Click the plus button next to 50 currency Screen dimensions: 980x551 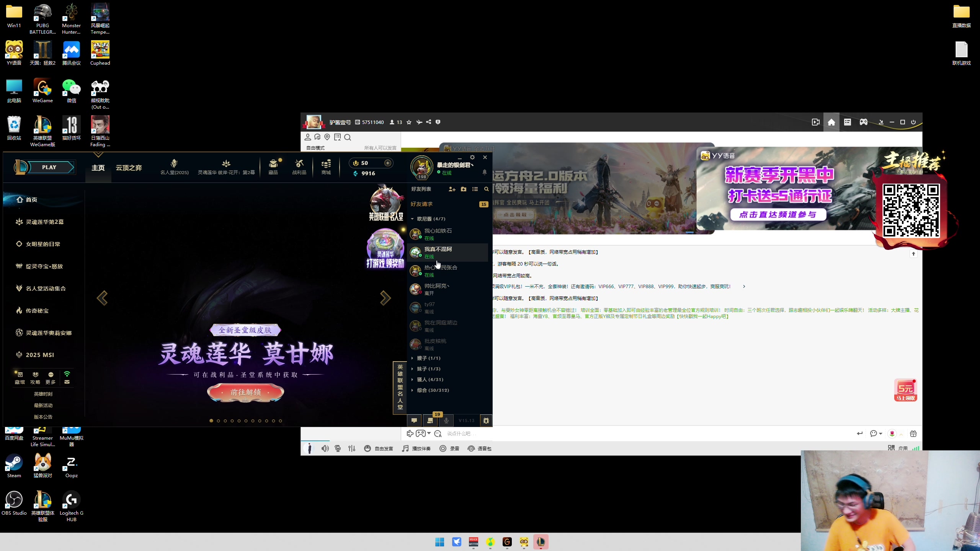388,163
